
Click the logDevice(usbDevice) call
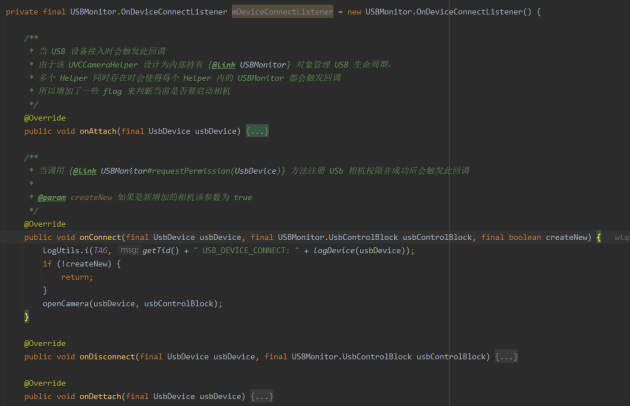pos(361,250)
